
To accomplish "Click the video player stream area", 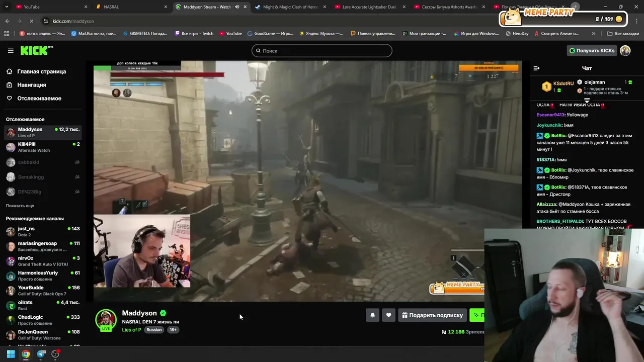I will click(x=308, y=181).
